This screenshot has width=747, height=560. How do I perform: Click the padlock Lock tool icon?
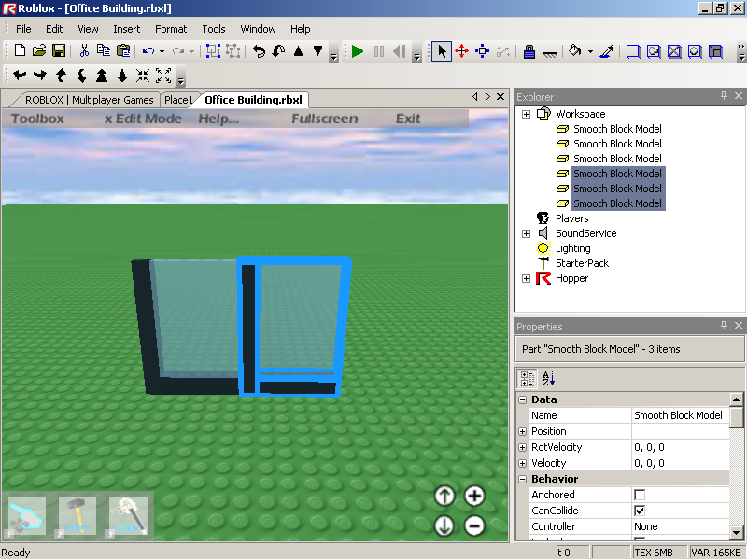529,51
